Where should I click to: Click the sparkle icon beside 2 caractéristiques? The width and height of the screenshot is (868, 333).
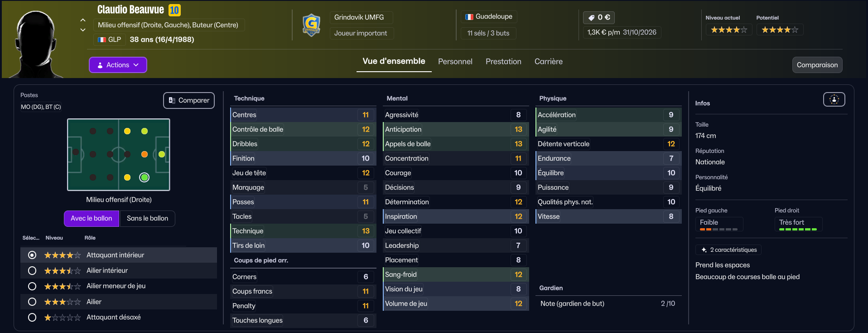click(x=704, y=250)
